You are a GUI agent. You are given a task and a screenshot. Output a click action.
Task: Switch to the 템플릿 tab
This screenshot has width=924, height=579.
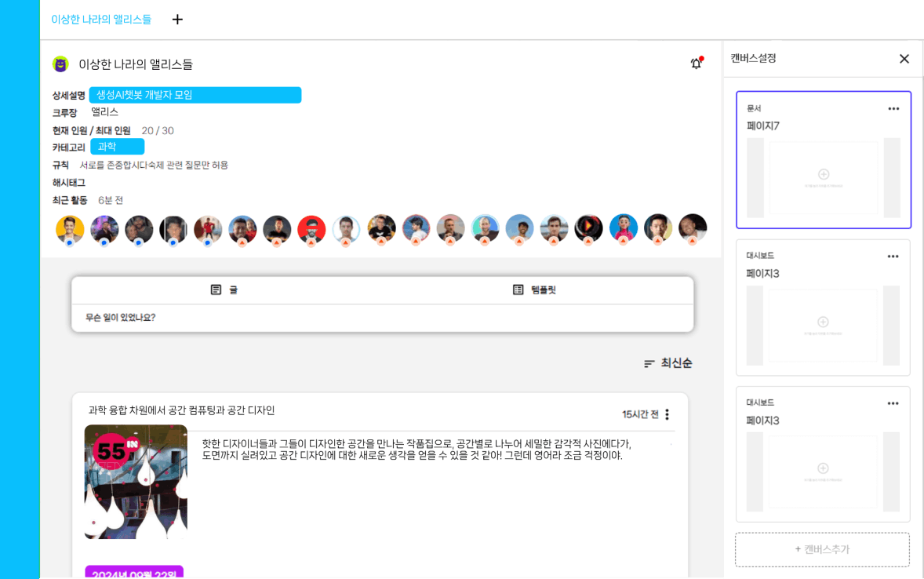click(534, 289)
